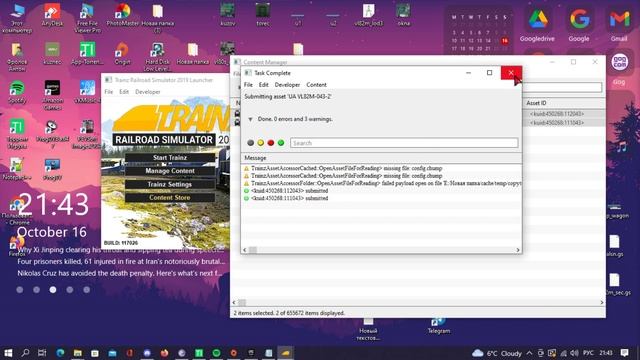The height and width of the screenshot is (360, 640).
Task: Click right arrow of Content Manager horizontal scrollbar
Action: tap(602, 302)
